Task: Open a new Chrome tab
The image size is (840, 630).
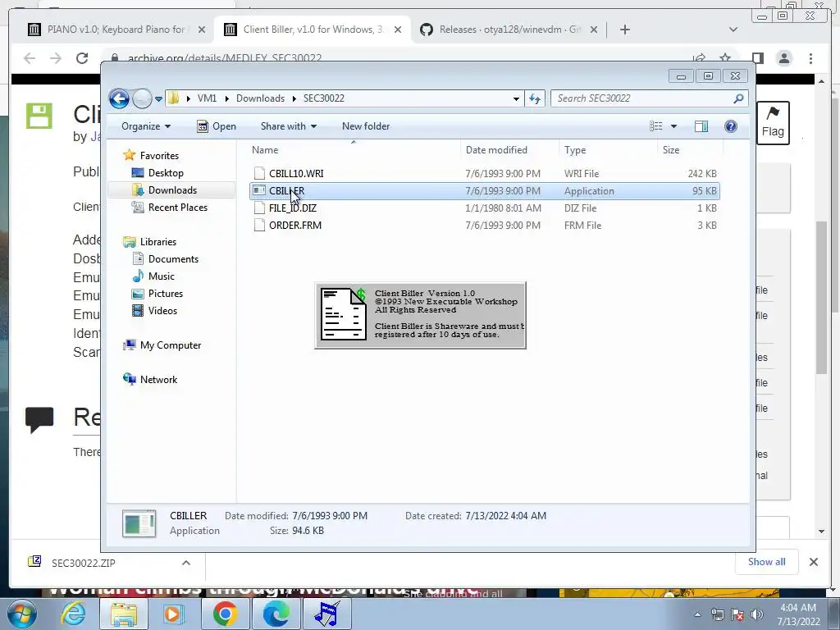Action: [624, 30]
